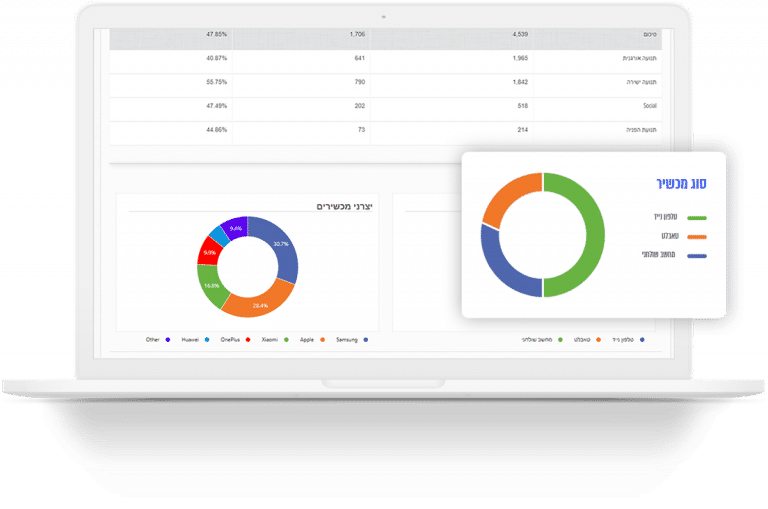Image resolution: width=768 pixels, height=509 pixels.
Task: Select the 9.4% purple Other segment
Action: [236, 228]
